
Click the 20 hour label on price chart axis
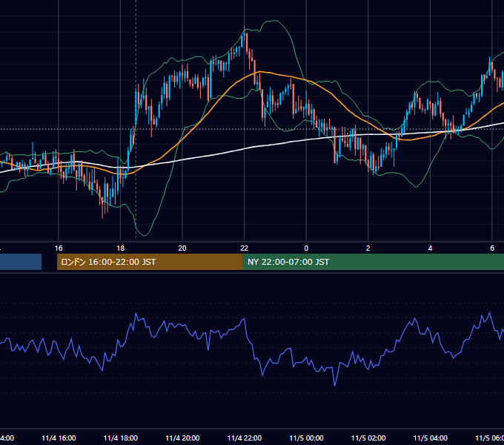coord(182,248)
